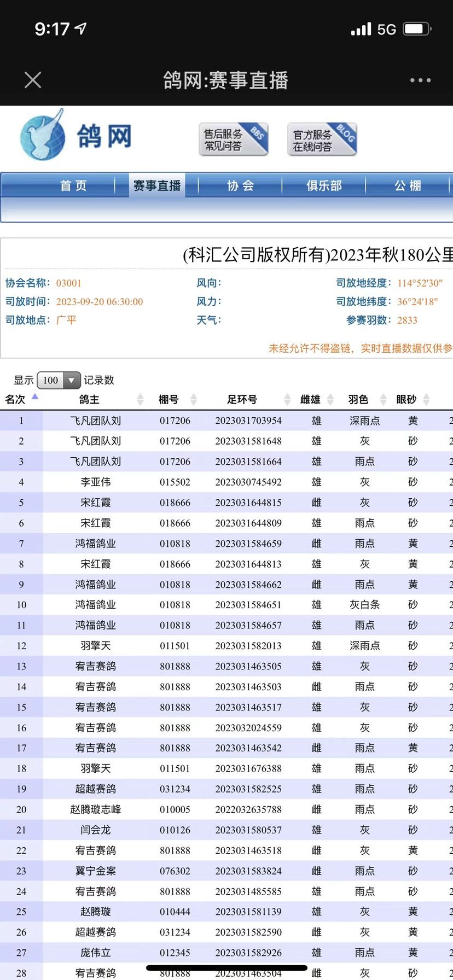
Task: Select ring number 2023032024559
Action: pos(248,727)
